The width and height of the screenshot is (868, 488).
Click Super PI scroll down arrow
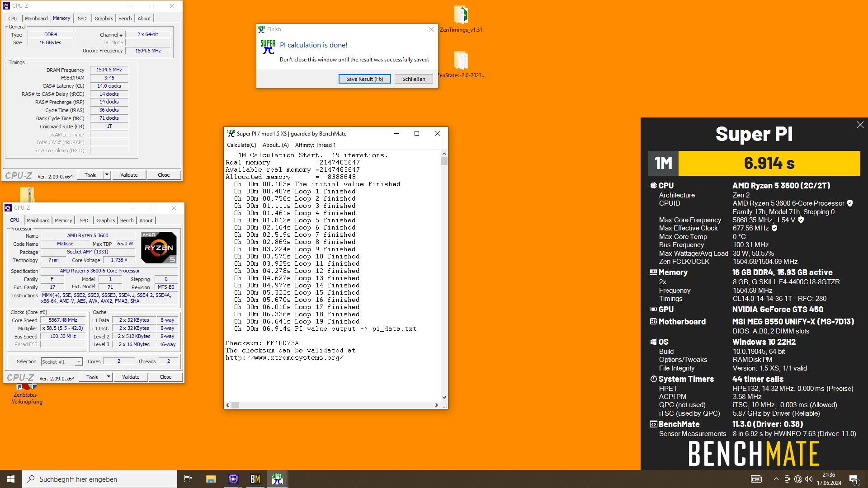(x=444, y=398)
